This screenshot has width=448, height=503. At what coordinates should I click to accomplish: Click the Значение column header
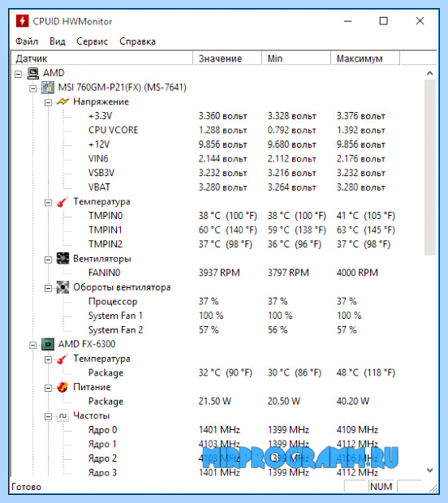click(x=227, y=58)
